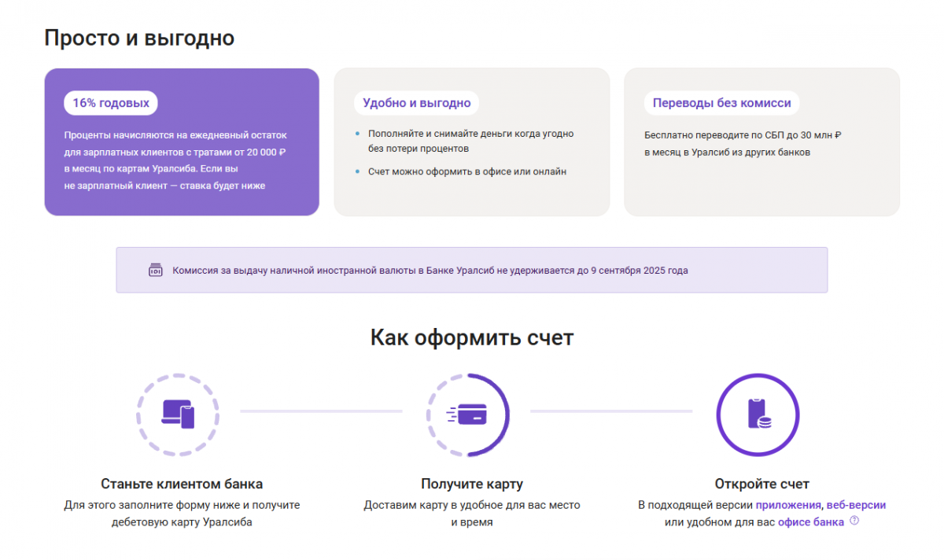Open the приложения link
944x560 pixels.
click(x=788, y=505)
